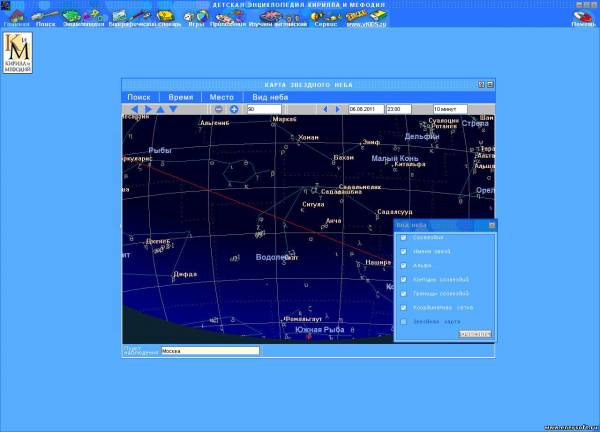Screen dimensions: 600x432
Task: Open the Место menu
Action: point(222,97)
